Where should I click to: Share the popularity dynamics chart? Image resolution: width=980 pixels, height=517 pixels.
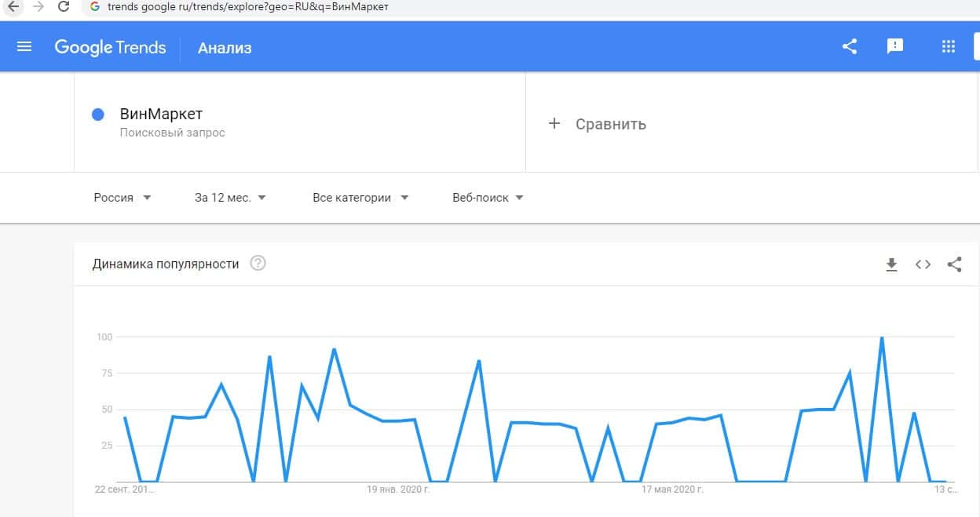point(954,264)
